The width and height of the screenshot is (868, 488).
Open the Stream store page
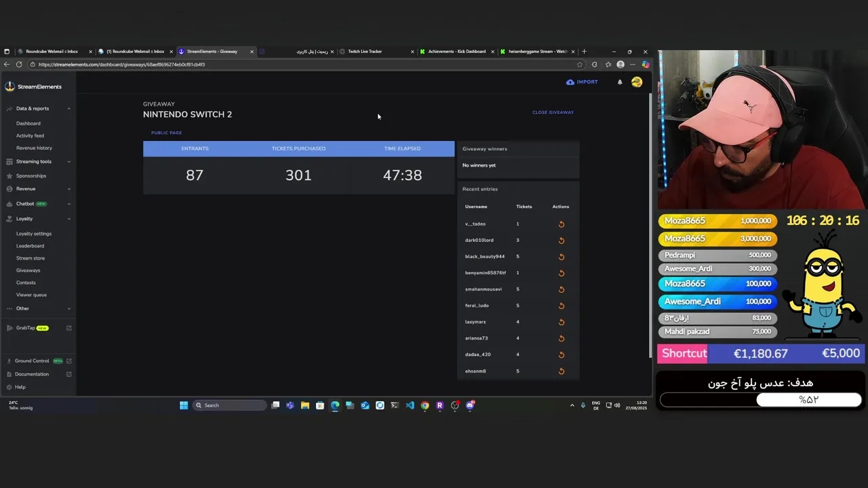coord(31,258)
